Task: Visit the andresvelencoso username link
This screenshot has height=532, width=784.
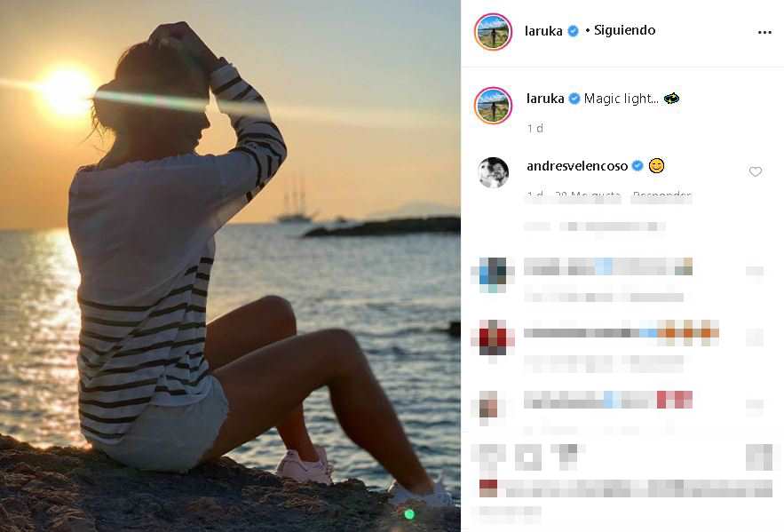Action: pyautogui.click(x=577, y=166)
